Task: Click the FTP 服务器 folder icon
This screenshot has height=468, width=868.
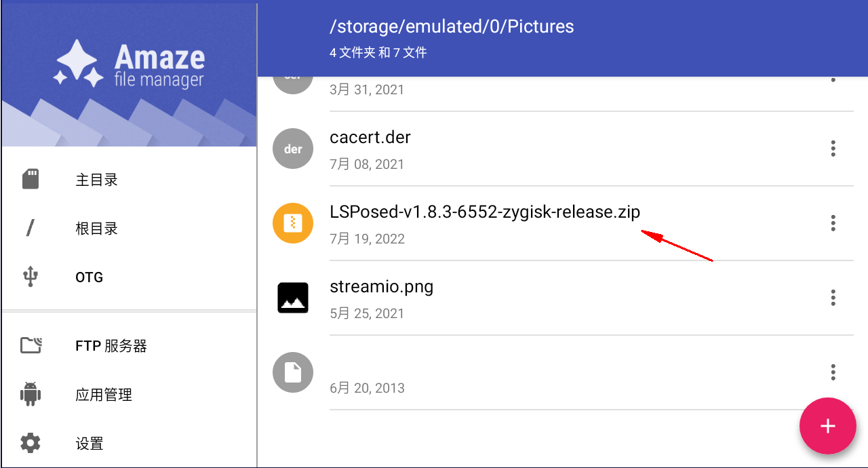Action: (31, 346)
